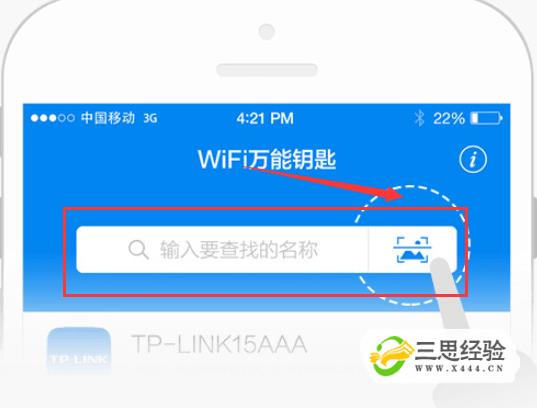
Task: Click the tip of the red arrow
Action: 401,195
